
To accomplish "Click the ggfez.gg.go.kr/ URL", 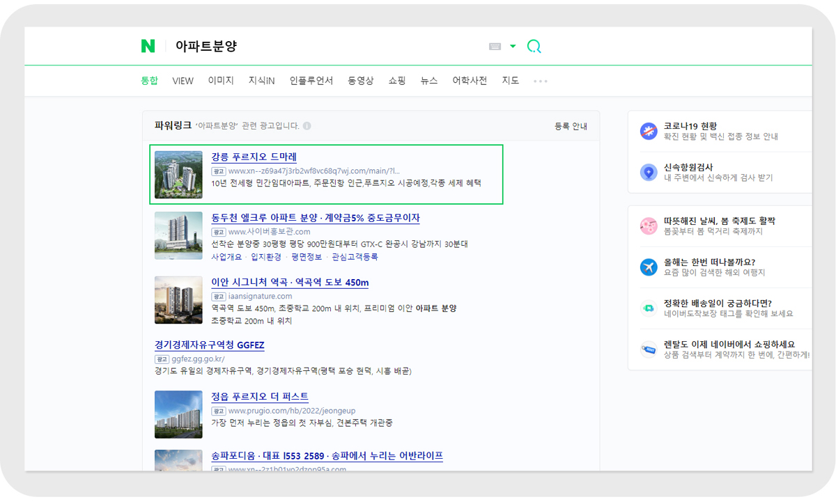I will pos(198,359).
